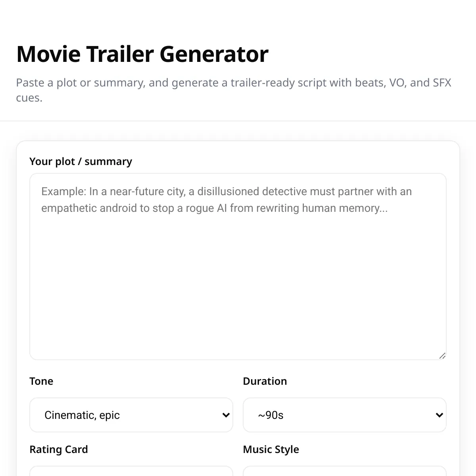Select the 'Cinematic, epic' value text
476x476 pixels.
point(82,415)
